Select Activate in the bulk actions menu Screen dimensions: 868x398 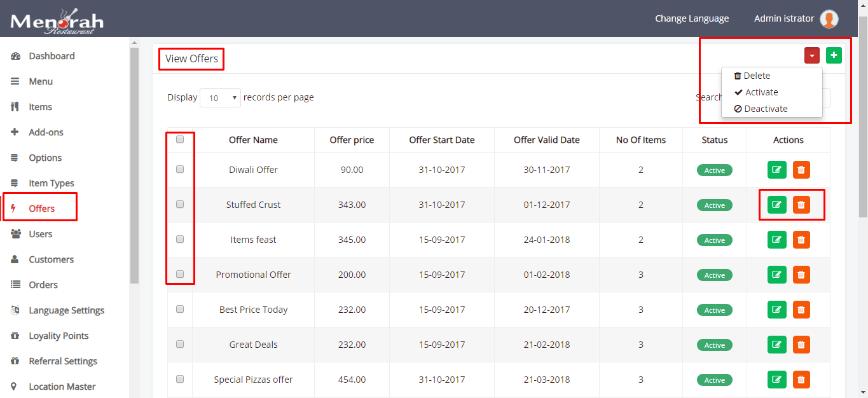pyautogui.click(x=761, y=92)
